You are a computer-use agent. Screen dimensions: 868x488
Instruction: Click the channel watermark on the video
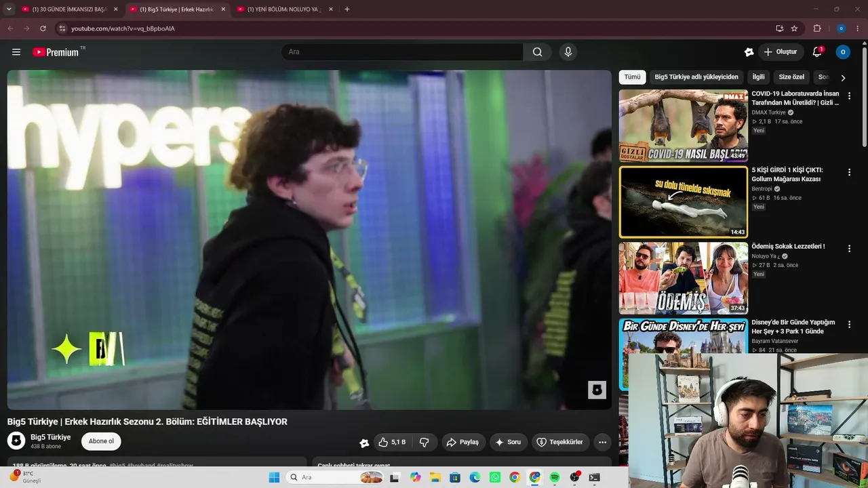tap(597, 390)
